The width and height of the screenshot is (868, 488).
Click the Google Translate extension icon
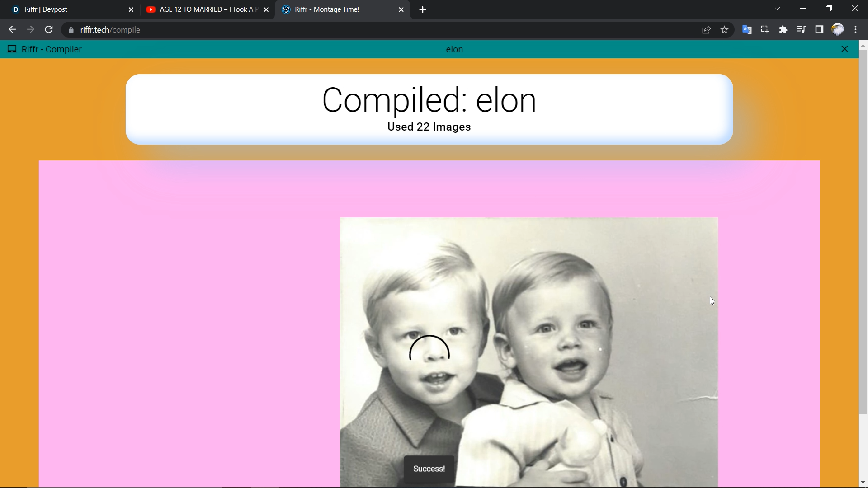[747, 30]
